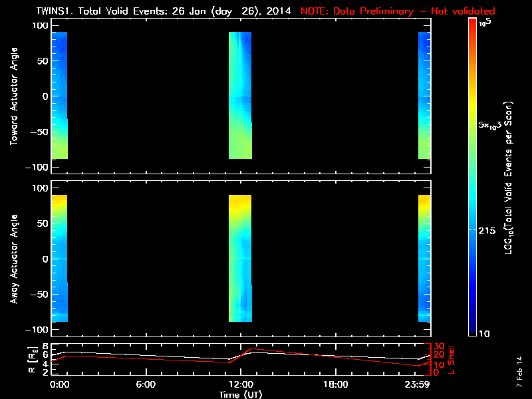Click the 'Time (UT)' axis title
Viewport: 532px width, 399px height.
coord(241,394)
